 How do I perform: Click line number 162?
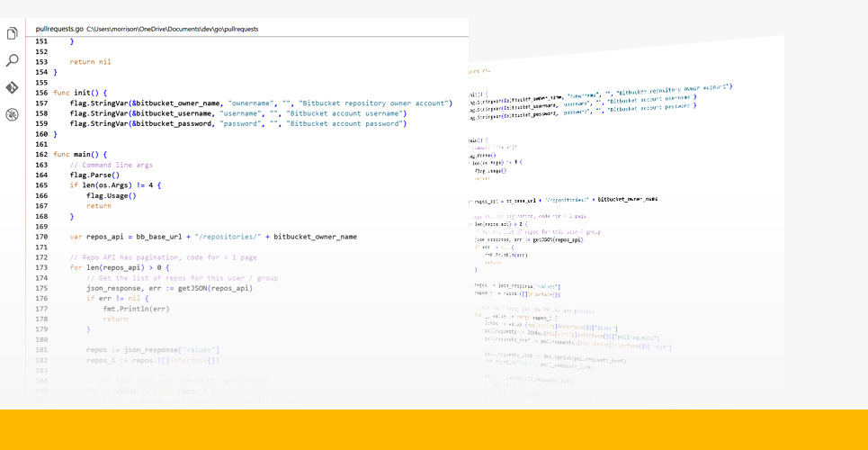(x=41, y=154)
